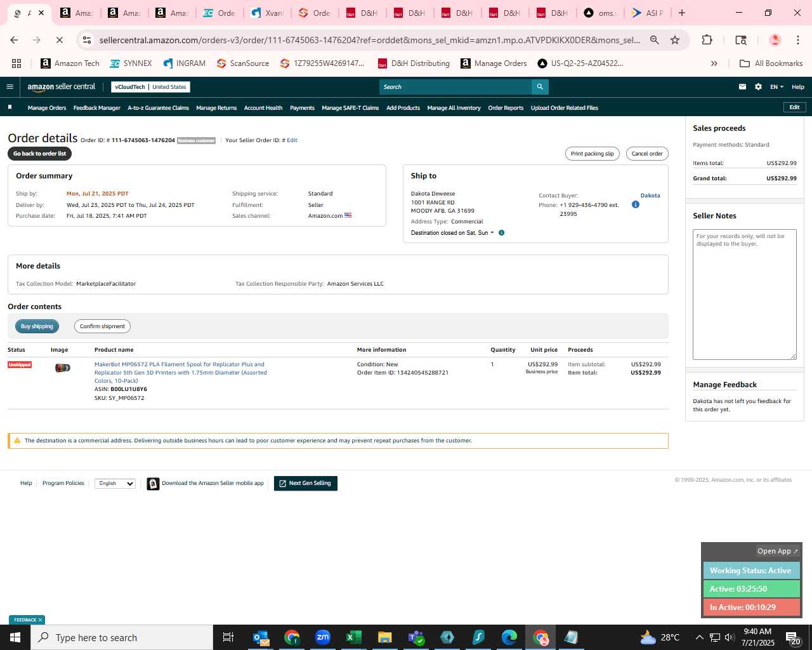Open Manage Returns in the nav bar
812x650 pixels.
click(216, 108)
